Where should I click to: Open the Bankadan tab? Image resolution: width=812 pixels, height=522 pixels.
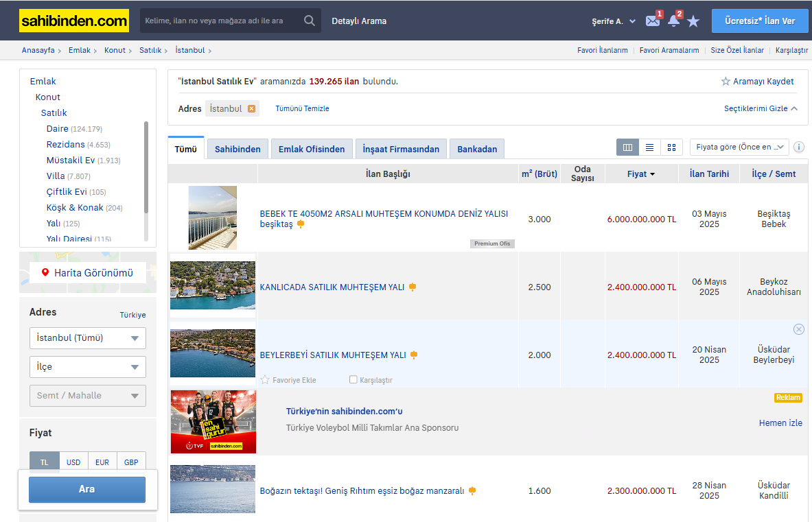pyautogui.click(x=477, y=149)
